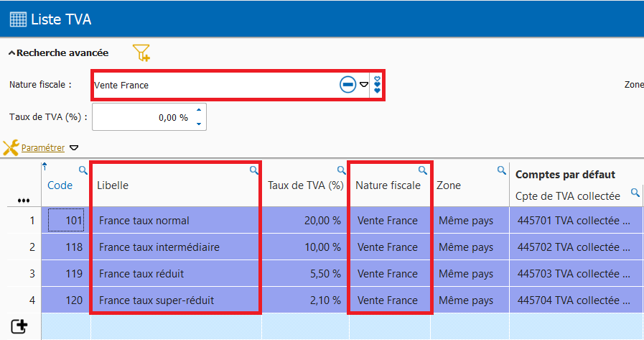Clear the Nature fiscale field with minus icon
644x340 pixels.
(x=347, y=85)
